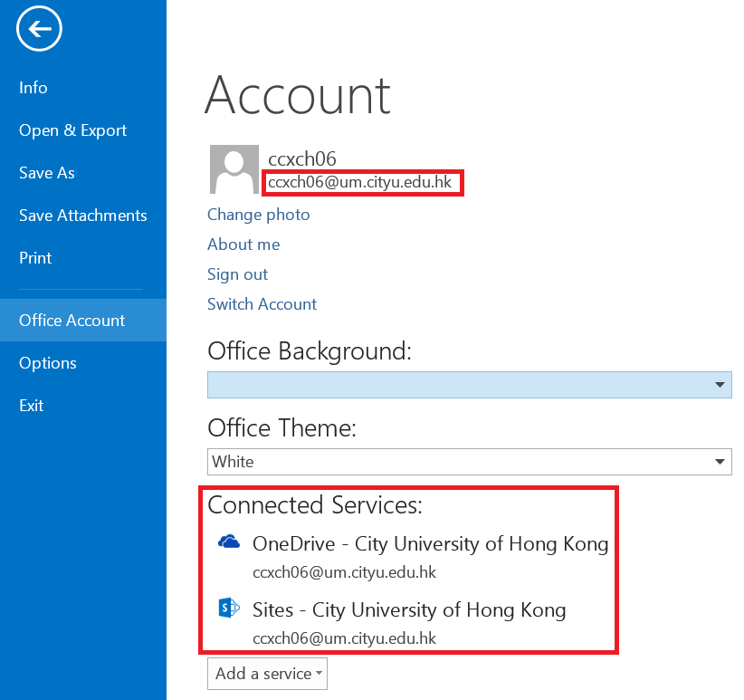
Task: Open Save Attachments in sidebar
Action: pos(82,216)
